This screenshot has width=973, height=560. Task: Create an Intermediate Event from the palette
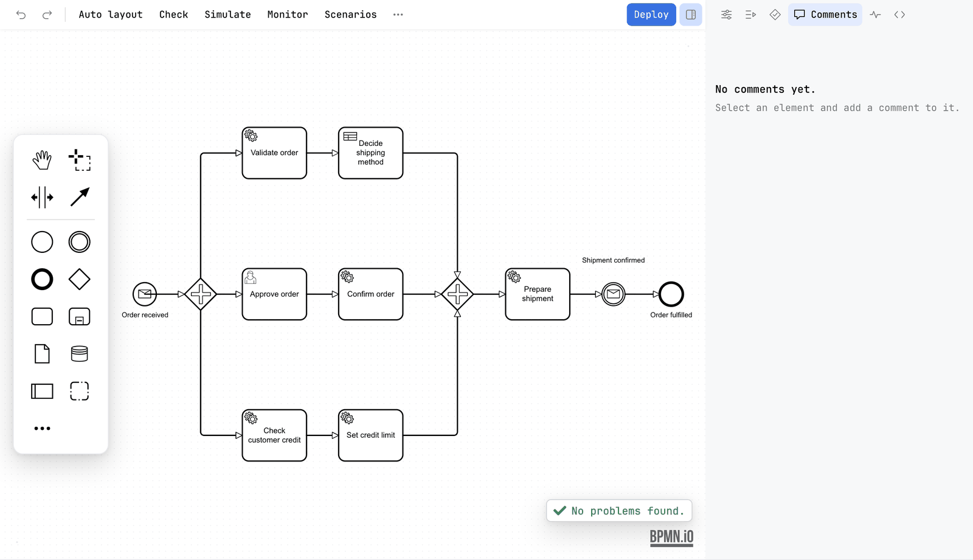[80, 242]
